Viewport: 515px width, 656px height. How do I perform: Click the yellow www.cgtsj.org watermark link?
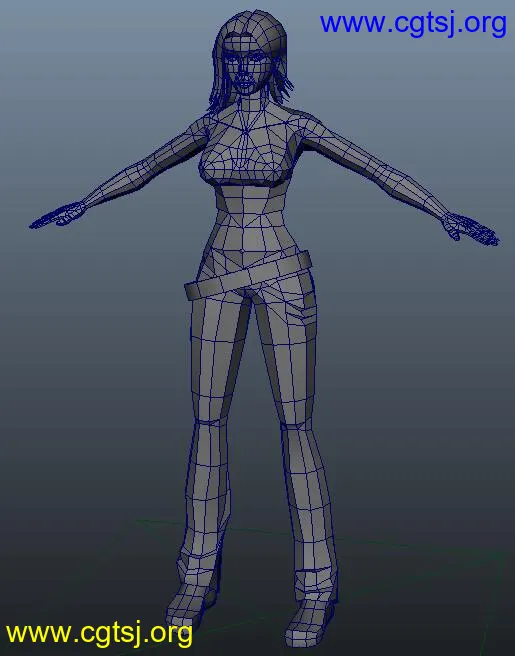tap(99, 634)
